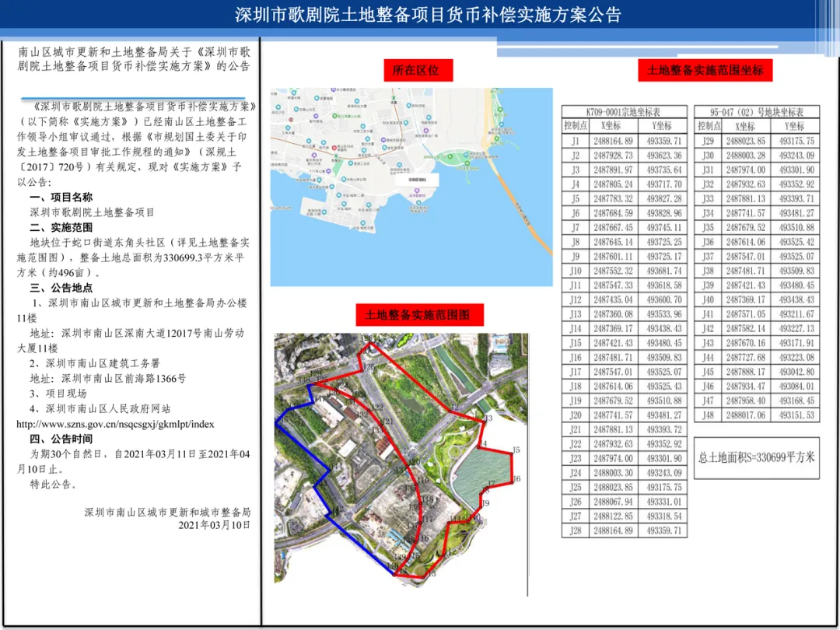Click the 二、实施范围 heading
840x630 pixels.
coord(61,228)
